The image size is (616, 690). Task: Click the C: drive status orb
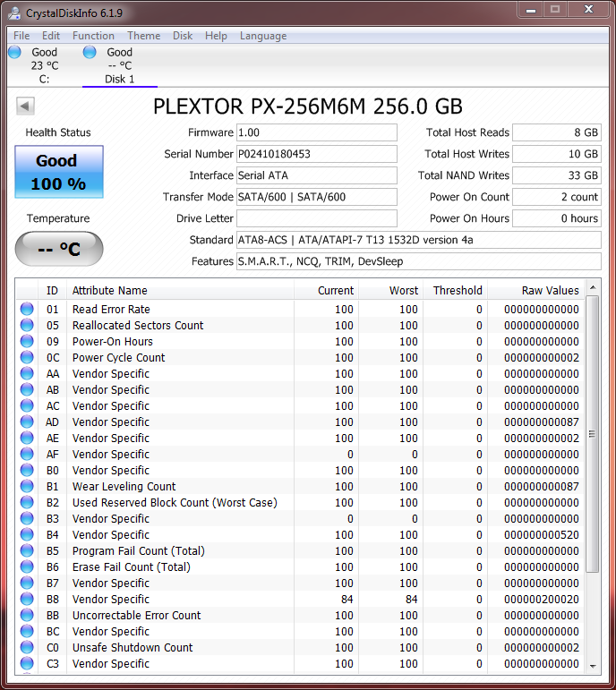pos(14,53)
